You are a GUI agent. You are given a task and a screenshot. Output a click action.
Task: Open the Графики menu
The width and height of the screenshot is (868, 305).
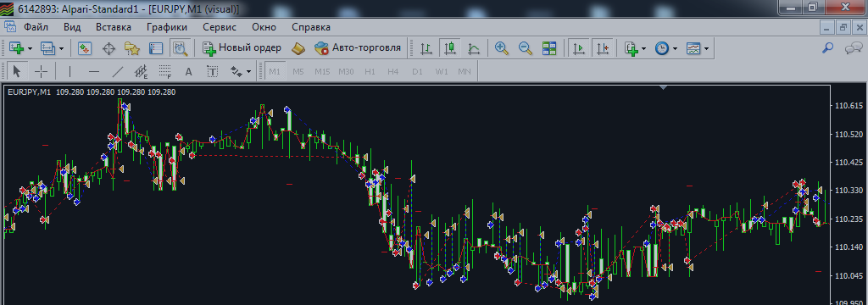click(x=167, y=27)
